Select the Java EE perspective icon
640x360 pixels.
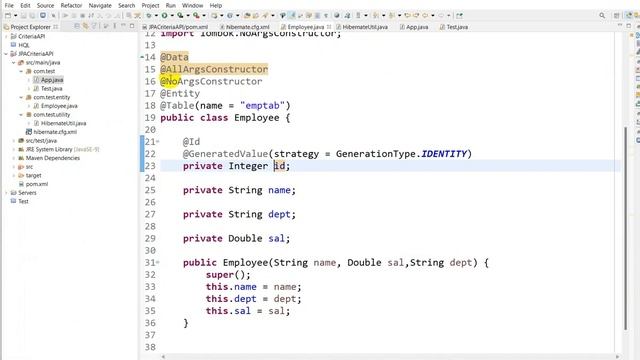pyautogui.click(x=629, y=16)
